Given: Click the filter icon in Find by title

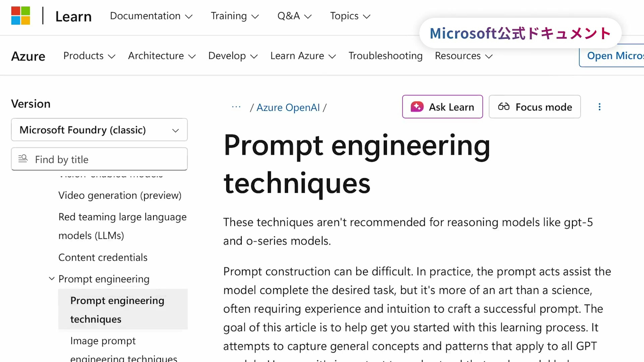Looking at the screenshot, I should (x=23, y=159).
